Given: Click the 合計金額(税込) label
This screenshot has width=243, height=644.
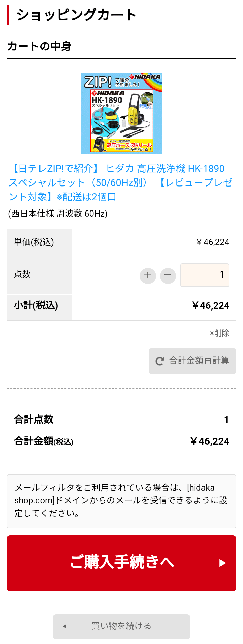Looking at the screenshot, I should tap(44, 441).
